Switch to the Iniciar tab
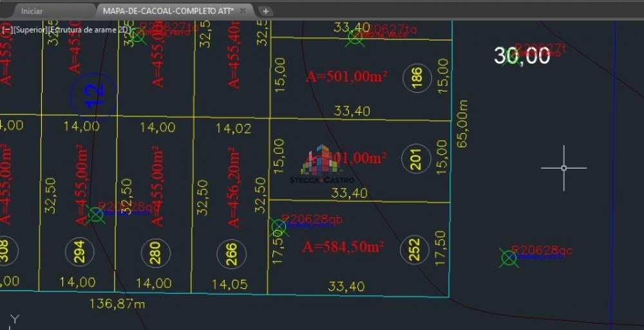 click(32, 11)
